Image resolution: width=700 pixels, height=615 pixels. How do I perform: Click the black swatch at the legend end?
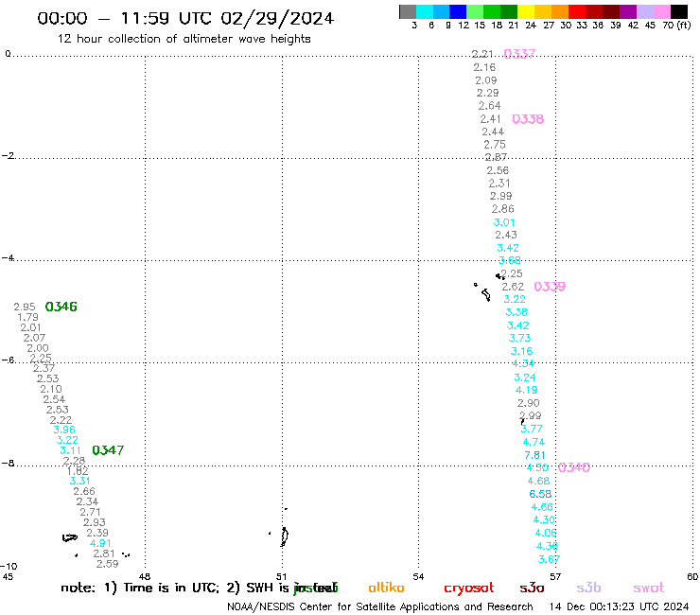[678, 11]
